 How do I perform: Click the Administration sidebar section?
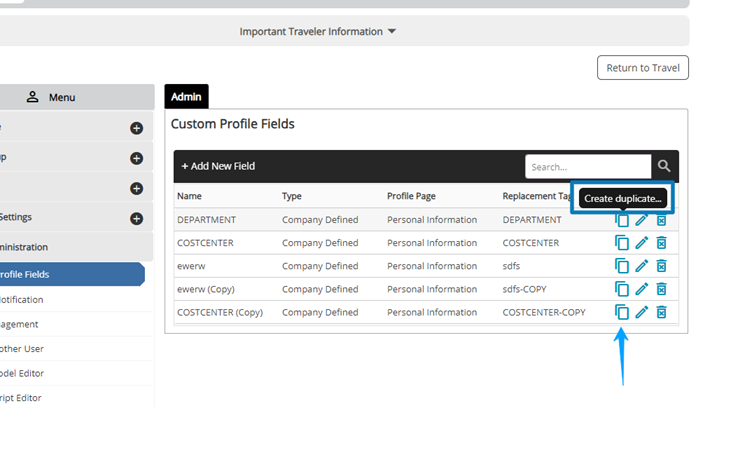[x=76, y=247]
